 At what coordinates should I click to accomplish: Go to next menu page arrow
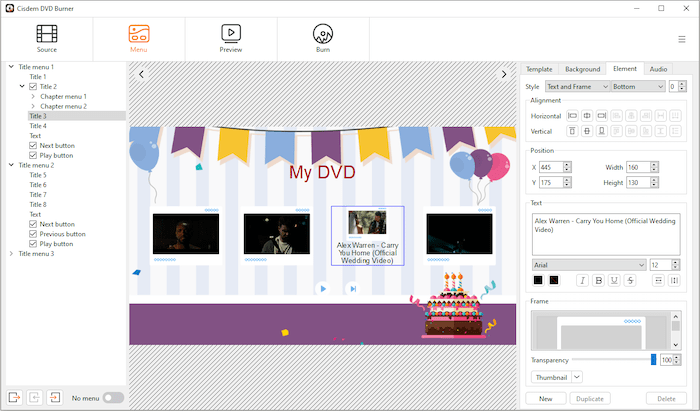(x=505, y=74)
